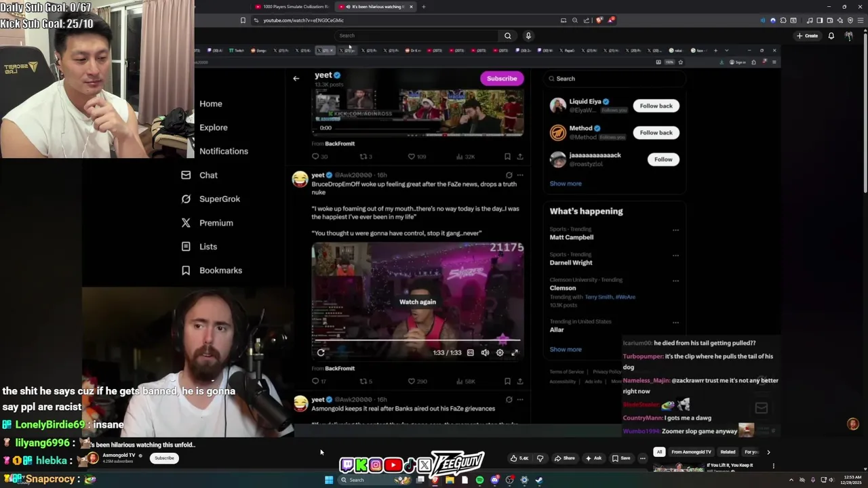Switch to 1000 Players Simulate Civilization tab
This screenshot has width=868, height=488.
pyautogui.click(x=292, y=7)
